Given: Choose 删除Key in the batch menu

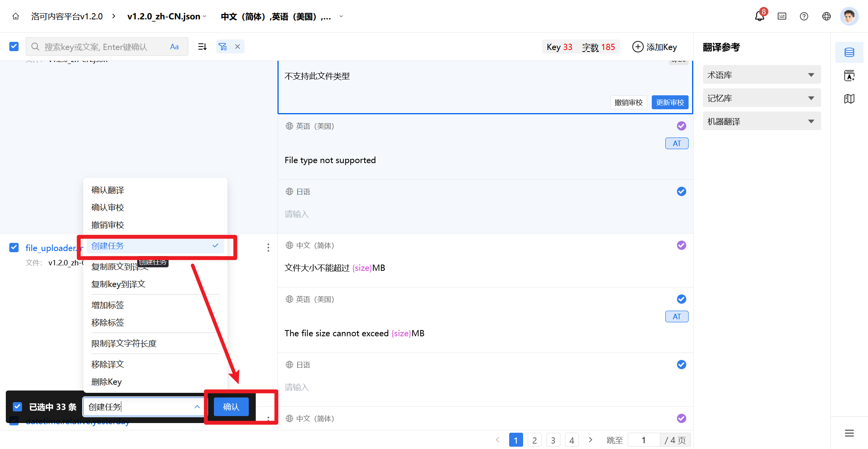Looking at the screenshot, I should 107,382.
